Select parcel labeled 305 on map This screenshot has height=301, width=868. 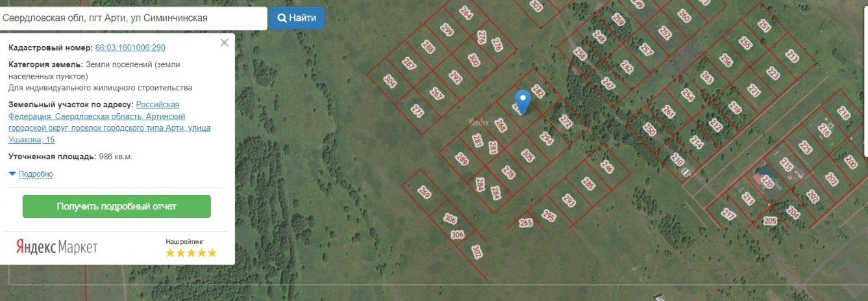527,156
